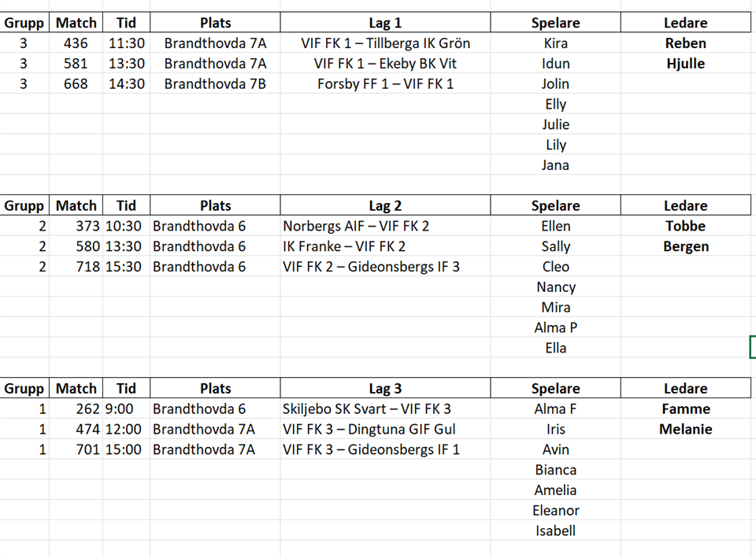Select the leader cell 'Reben'
The height and width of the screenshot is (558, 756).
(x=685, y=43)
